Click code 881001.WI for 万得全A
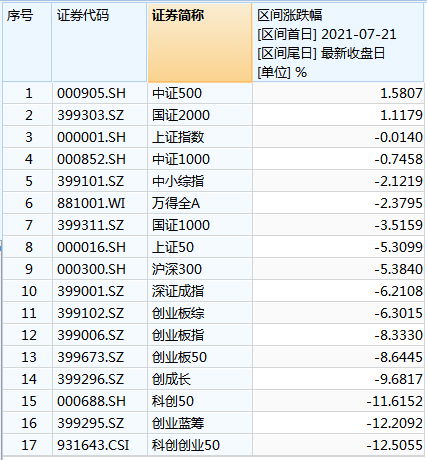The image size is (427, 460). click(x=99, y=203)
